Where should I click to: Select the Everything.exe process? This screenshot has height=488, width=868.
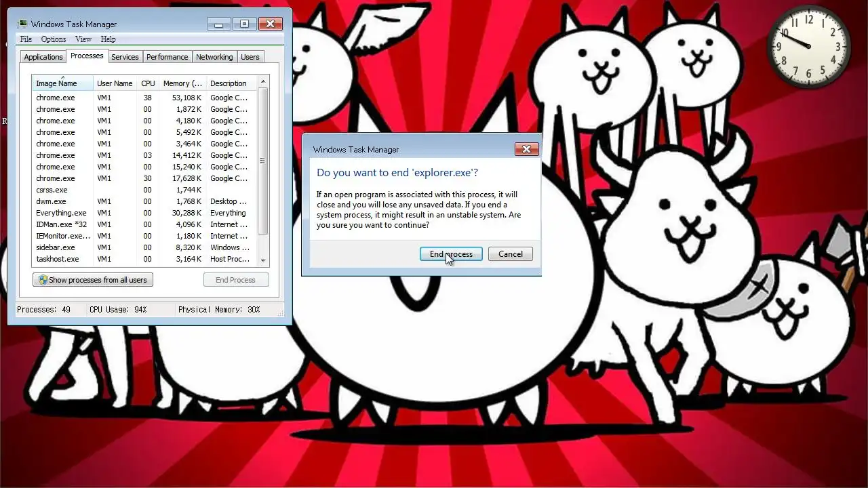tap(145, 213)
